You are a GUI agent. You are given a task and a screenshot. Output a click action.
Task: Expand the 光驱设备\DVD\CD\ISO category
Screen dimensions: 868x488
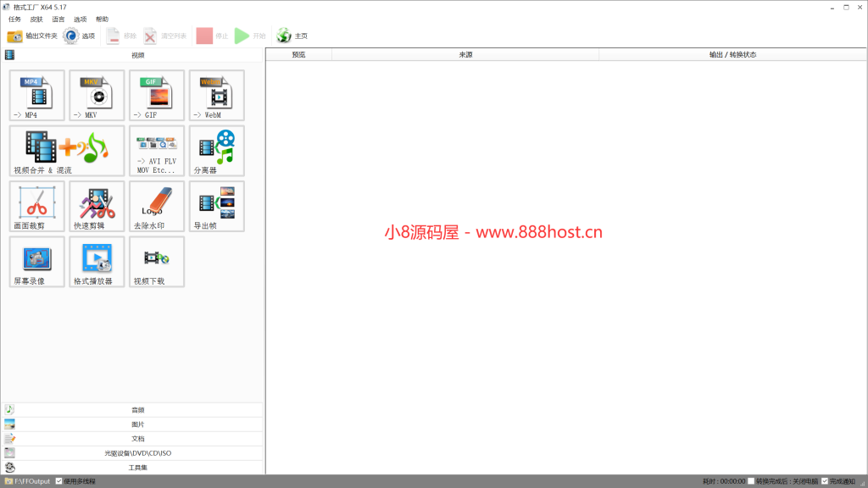(x=132, y=453)
